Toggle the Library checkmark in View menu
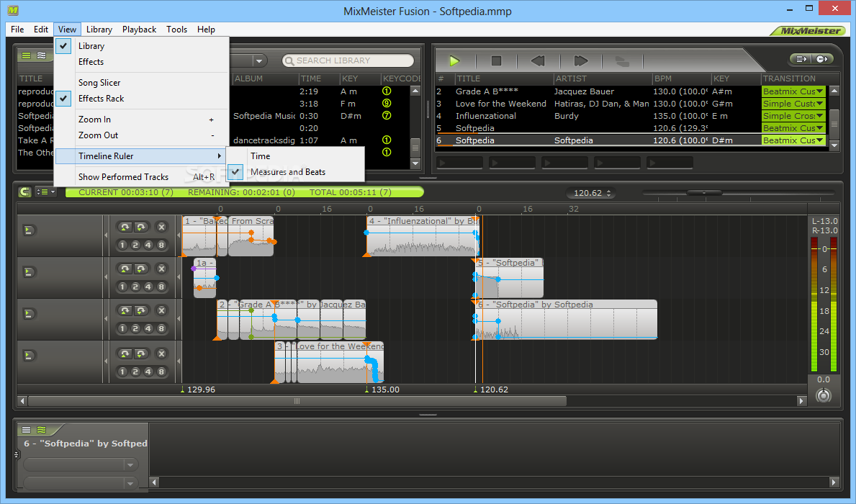Image resolution: width=856 pixels, height=504 pixels. pyautogui.click(x=64, y=46)
